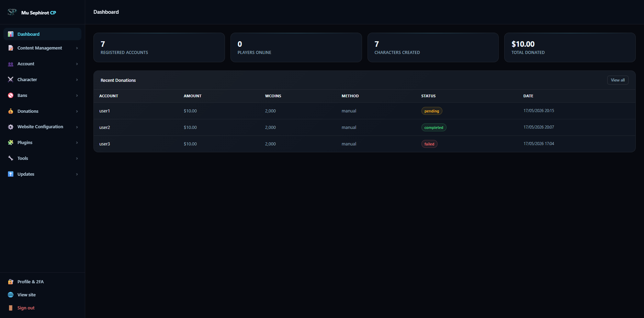Click the Content Management page icon
Image resolution: width=644 pixels, height=318 pixels.
[11, 48]
